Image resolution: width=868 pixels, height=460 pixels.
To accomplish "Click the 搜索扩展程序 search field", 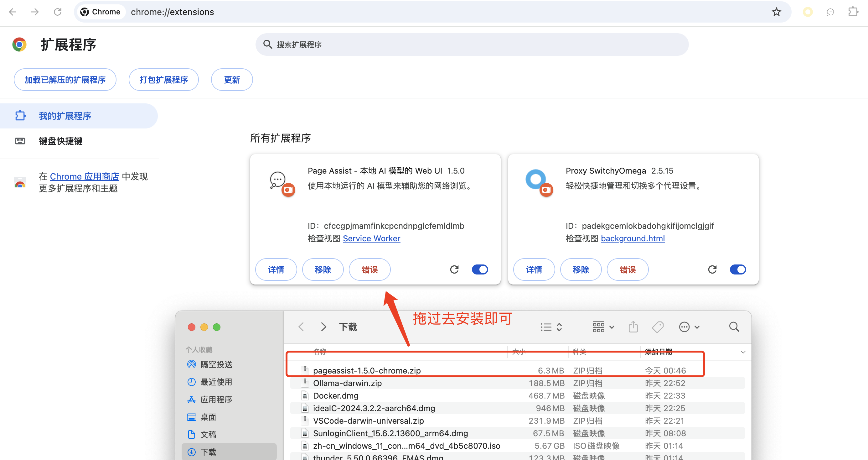I will click(472, 44).
